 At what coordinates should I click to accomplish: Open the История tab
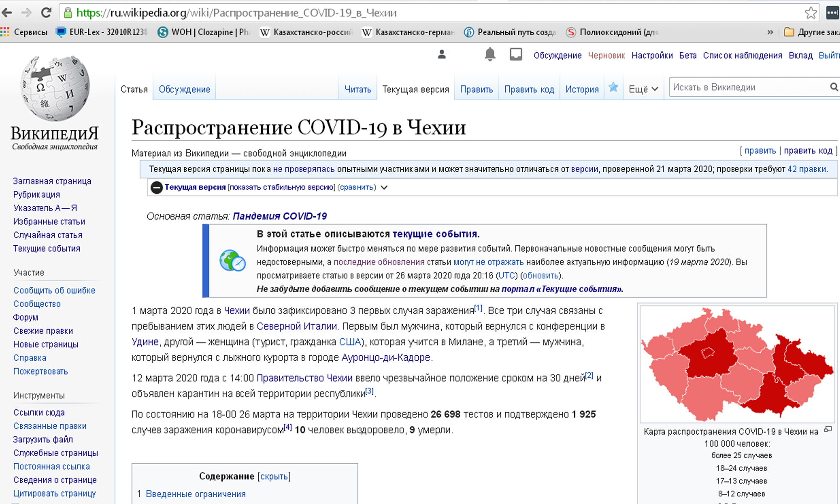582,89
